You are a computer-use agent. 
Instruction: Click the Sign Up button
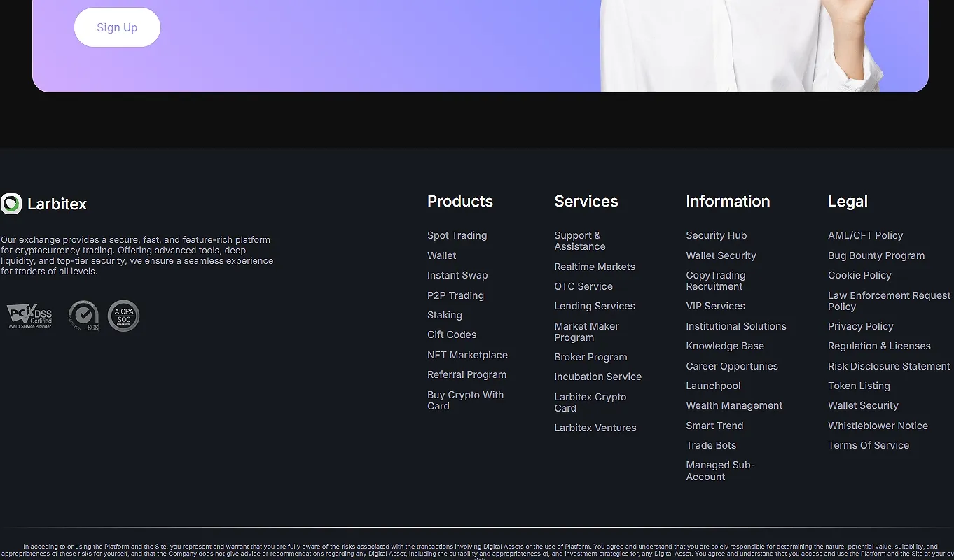pyautogui.click(x=117, y=27)
